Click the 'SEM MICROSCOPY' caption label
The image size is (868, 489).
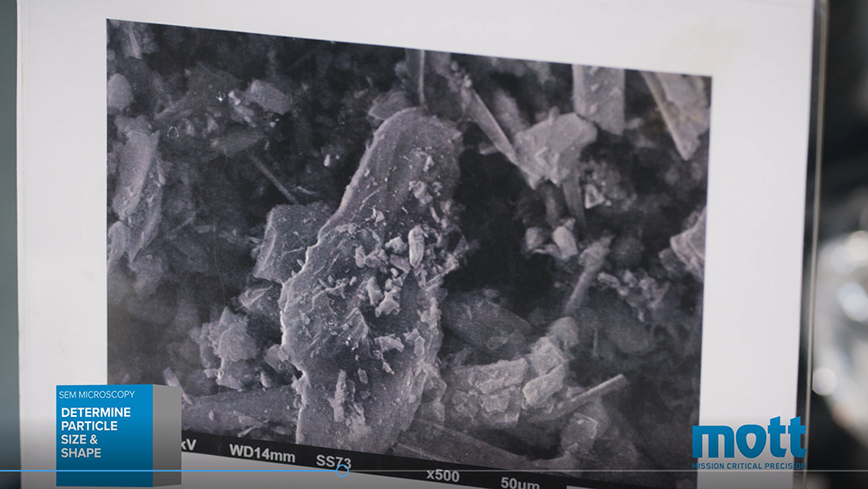97,394
